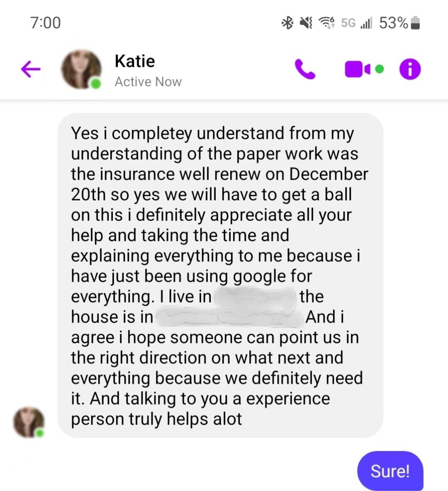The width and height of the screenshot is (448, 491).
Task: Tap the Wi-Fi status icon
Action: click(326, 23)
